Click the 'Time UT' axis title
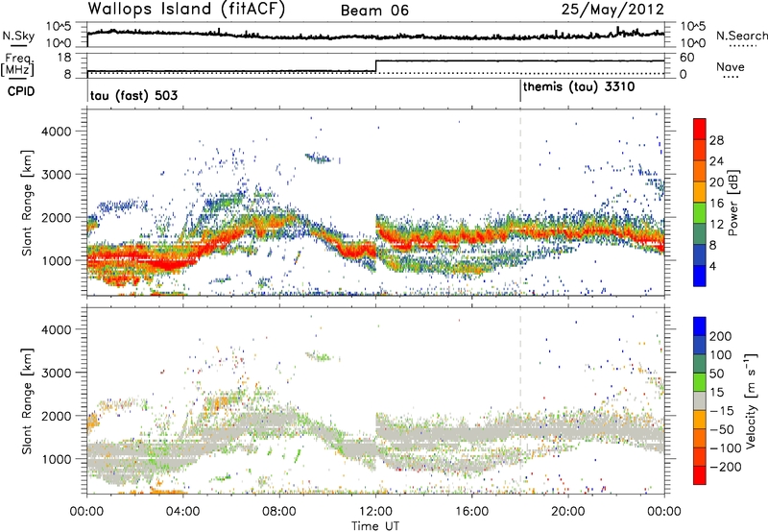The height and width of the screenshot is (532, 768). click(x=375, y=526)
